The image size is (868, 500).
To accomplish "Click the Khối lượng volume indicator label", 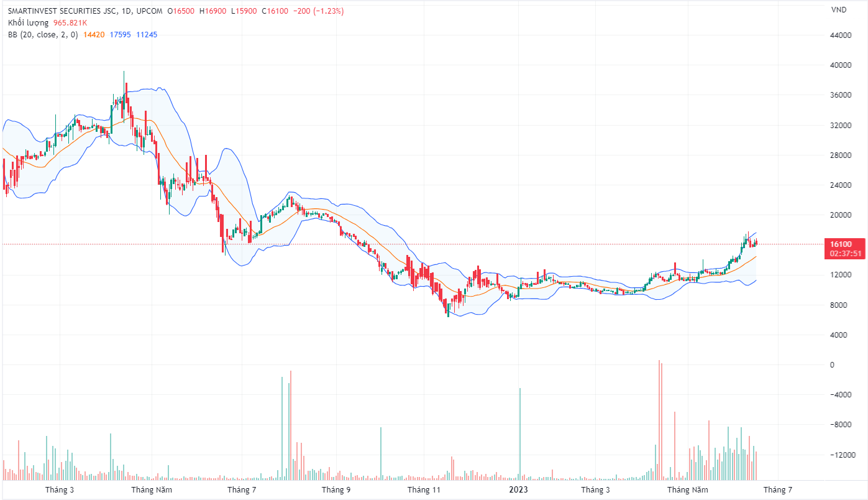I will [28, 23].
